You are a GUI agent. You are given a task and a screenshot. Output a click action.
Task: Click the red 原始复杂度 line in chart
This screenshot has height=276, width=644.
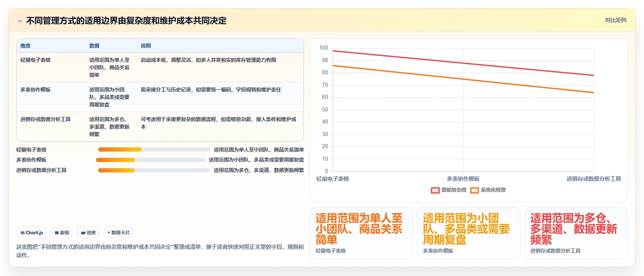(x=463, y=63)
